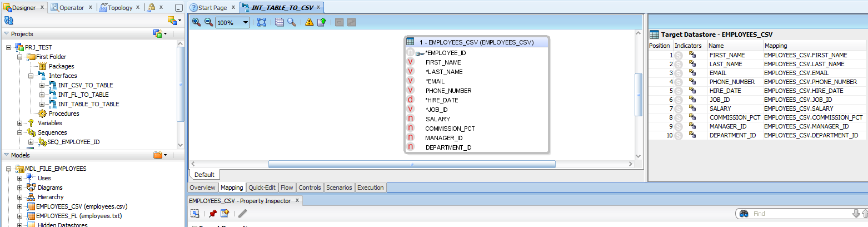Click the Fit to Window icon
The height and width of the screenshot is (227, 868).
point(262,22)
